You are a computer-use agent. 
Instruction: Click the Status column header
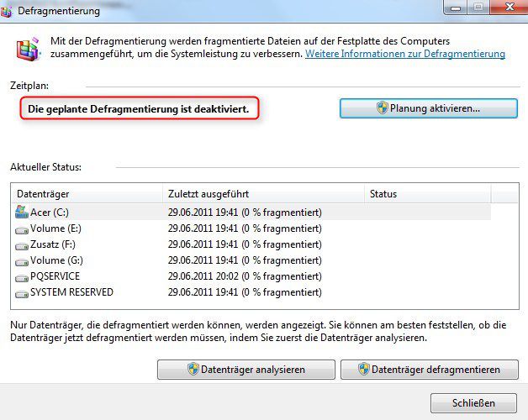(x=428, y=194)
